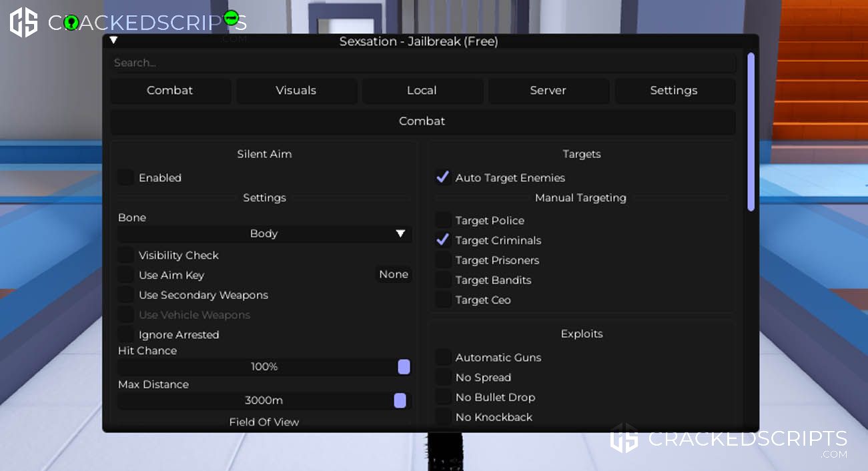This screenshot has height=471, width=868.
Task: Click the vertical scrollbar thumb
Action: click(x=751, y=132)
